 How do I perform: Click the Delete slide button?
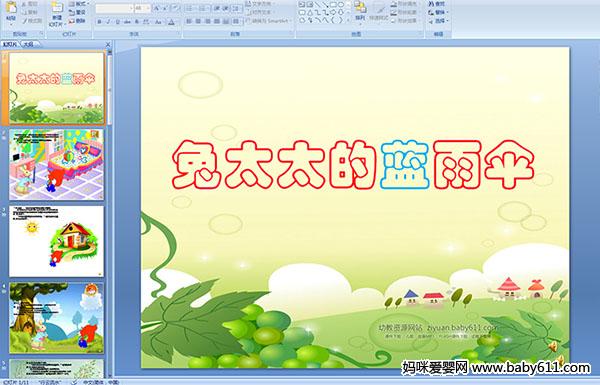[x=78, y=21]
